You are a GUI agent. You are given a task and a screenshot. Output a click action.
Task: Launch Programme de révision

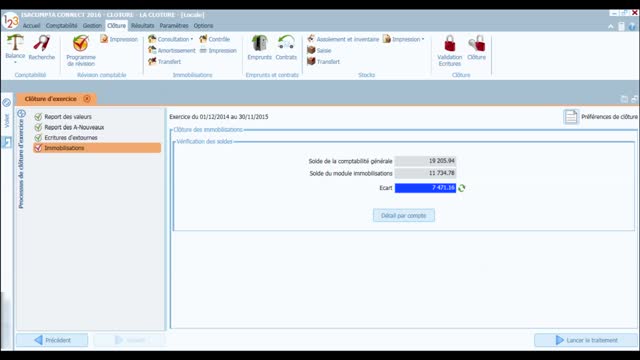coord(81,50)
